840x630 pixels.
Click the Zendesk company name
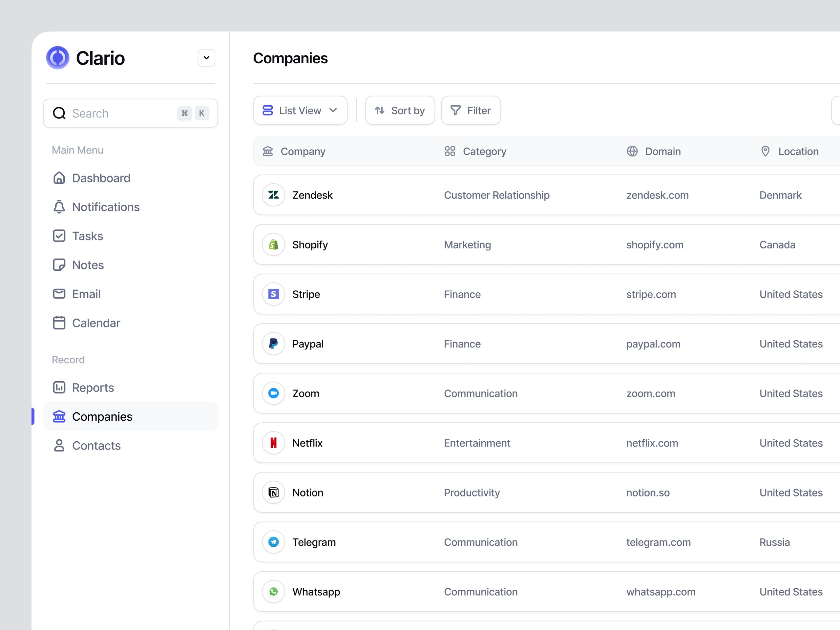(x=312, y=195)
